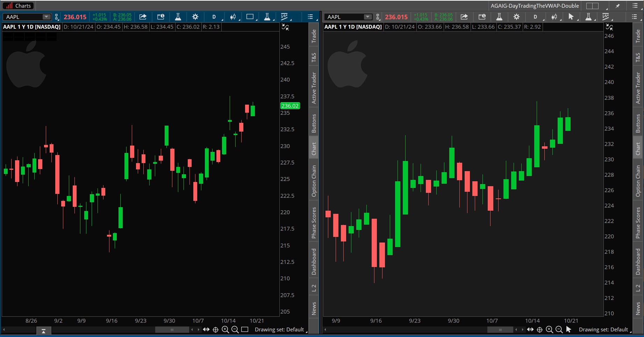Screen dimensions: 644x337
Task: Open rectangle drawing tool menu, left chart
Action: click(x=250, y=17)
